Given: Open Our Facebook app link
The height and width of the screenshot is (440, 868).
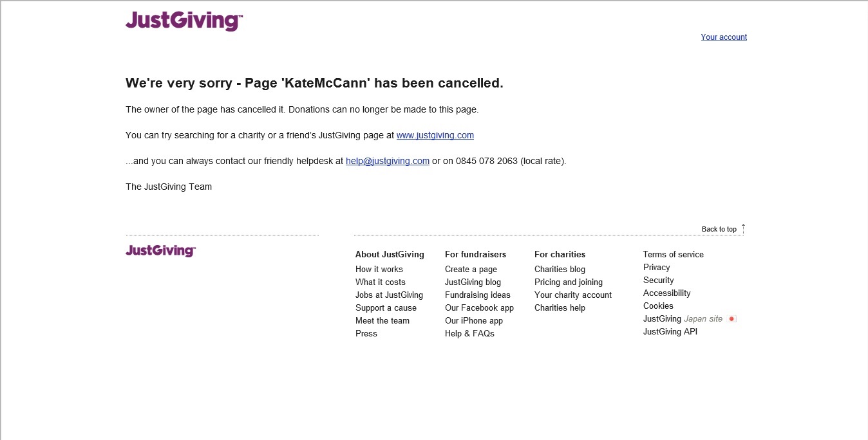Looking at the screenshot, I should pyautogui.click(x=479, y=308).
